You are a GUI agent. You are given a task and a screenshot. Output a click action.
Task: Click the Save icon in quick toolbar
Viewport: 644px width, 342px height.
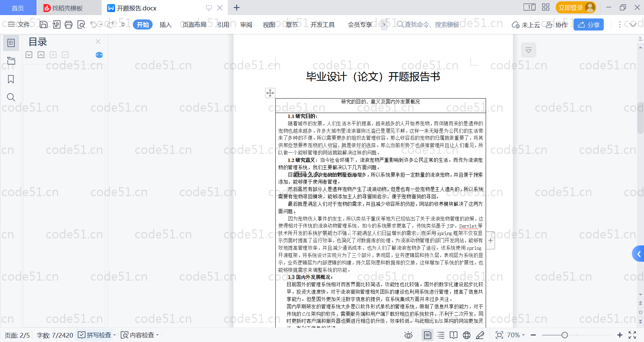[x=44, y=24]
